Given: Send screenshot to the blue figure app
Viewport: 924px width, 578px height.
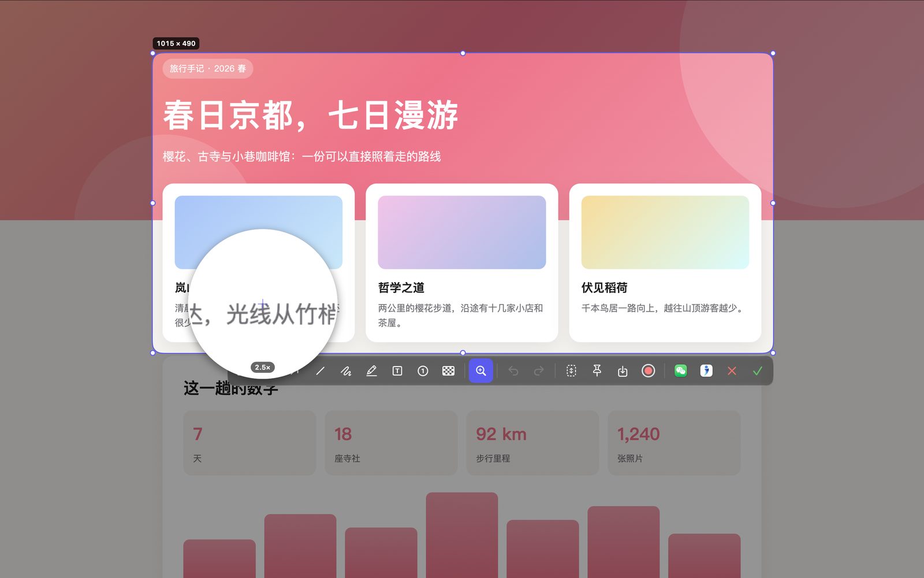Looking at the screenshot, I should pyautogui.click(x=706, y=371).
